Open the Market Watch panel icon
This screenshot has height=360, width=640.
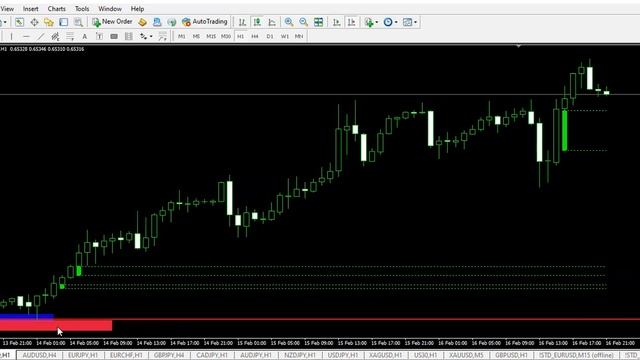[x=19, y=22]
